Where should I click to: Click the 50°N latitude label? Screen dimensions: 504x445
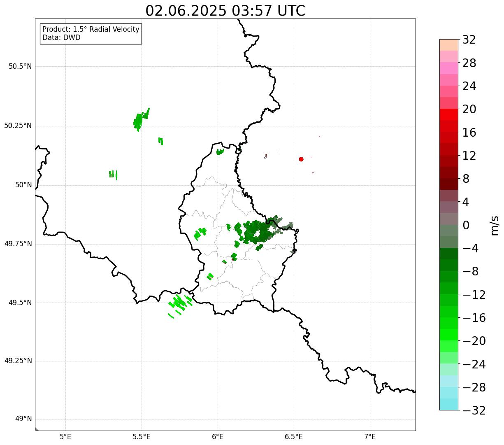pyautogui.click(x=23, y=185)
